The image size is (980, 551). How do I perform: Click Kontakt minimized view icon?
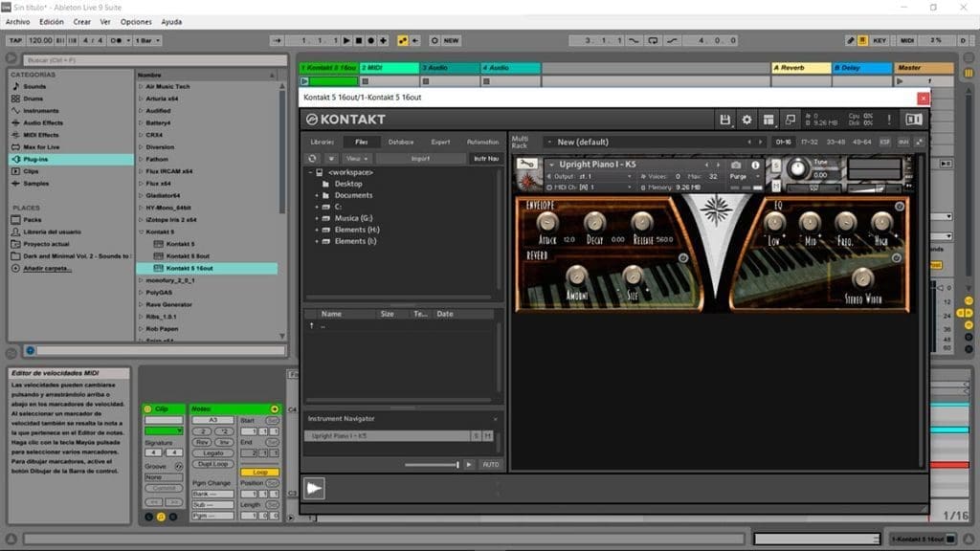(790, 120)
